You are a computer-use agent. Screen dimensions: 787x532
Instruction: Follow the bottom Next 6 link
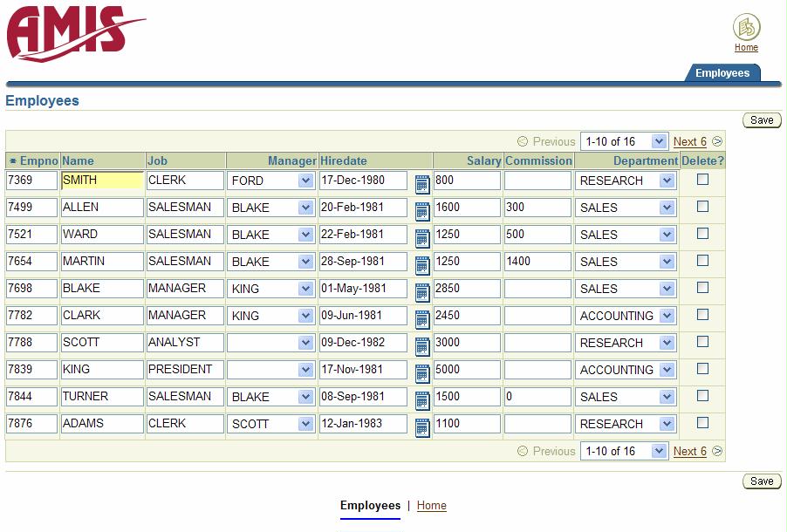tap(689, 451)
